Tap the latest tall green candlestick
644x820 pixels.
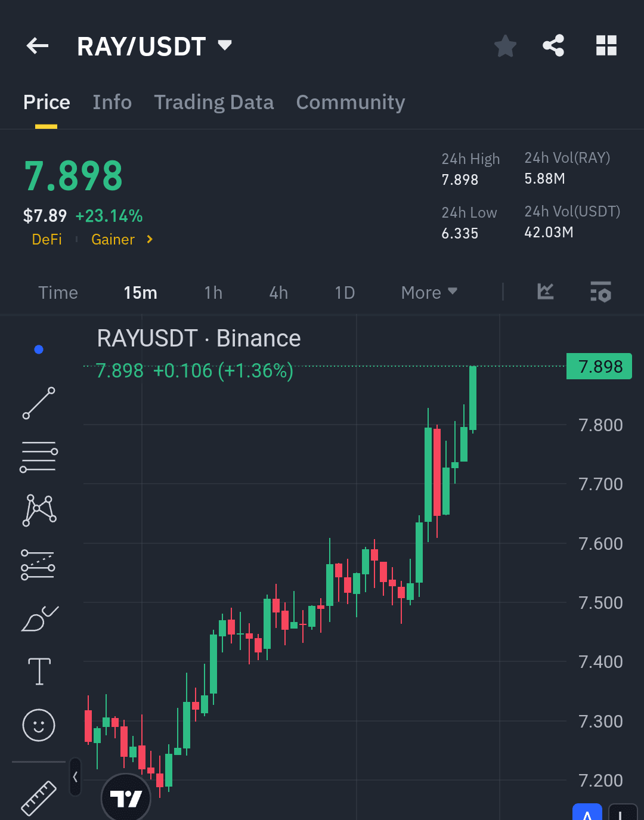coord(473,398)
